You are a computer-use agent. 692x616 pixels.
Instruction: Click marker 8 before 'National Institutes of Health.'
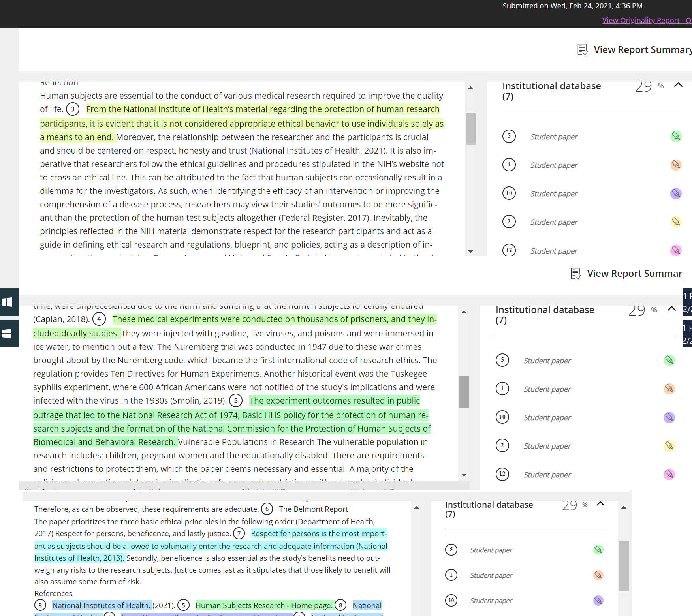pos(40,605)
